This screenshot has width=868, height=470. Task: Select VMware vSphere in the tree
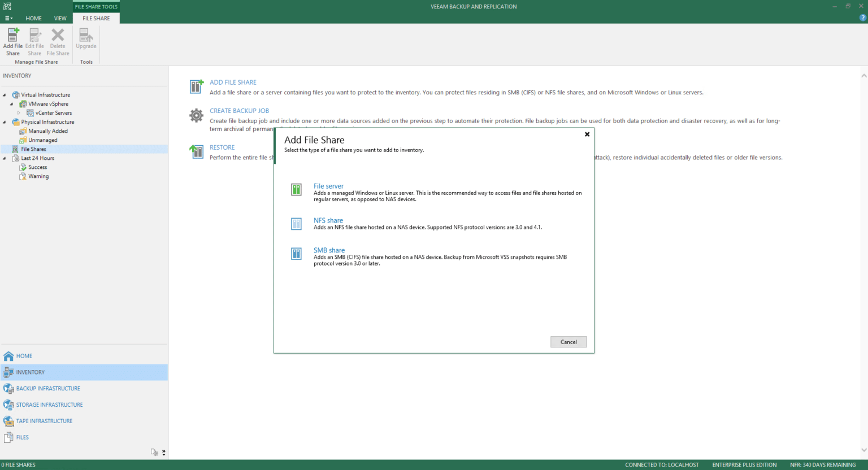(x=49, y=104)
